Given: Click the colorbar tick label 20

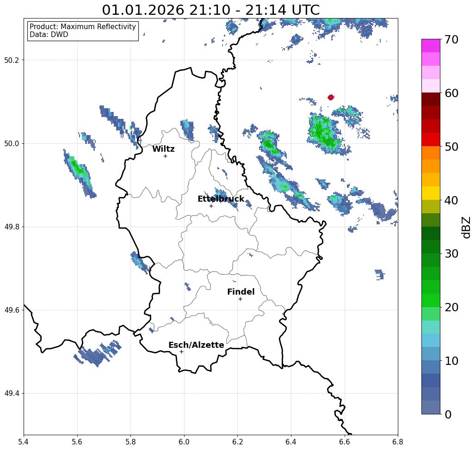Looking at the screenshot, I should (451, 307).
